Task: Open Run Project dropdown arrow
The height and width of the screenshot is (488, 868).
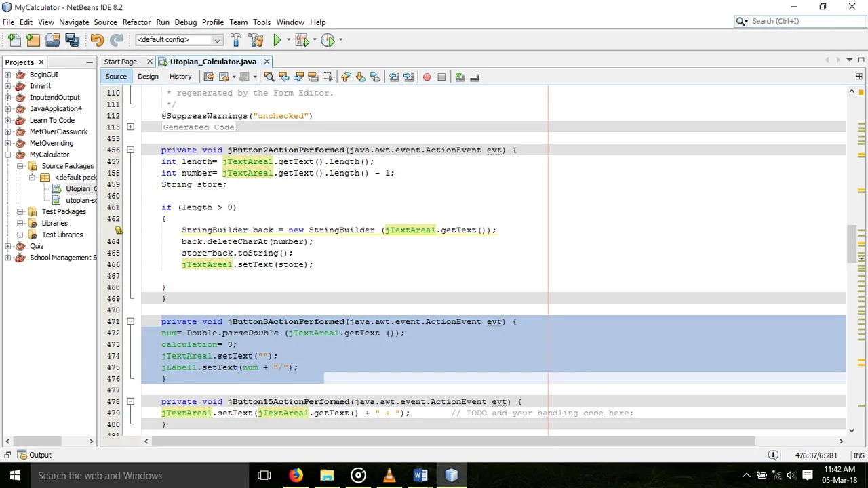Action: [x=288, y=40]
